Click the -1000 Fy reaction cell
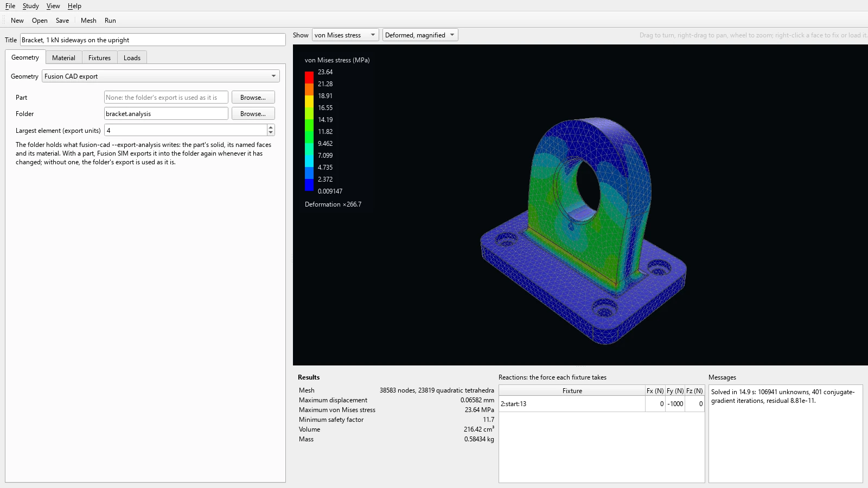 [x=675, y=404]
